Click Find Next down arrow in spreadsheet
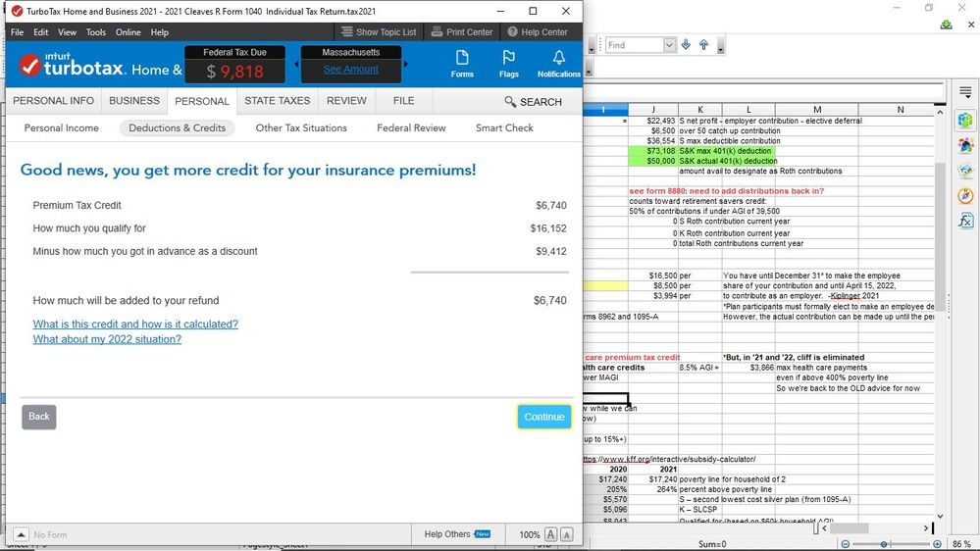This screenshot has width=980, height=551. coord(686,45)
